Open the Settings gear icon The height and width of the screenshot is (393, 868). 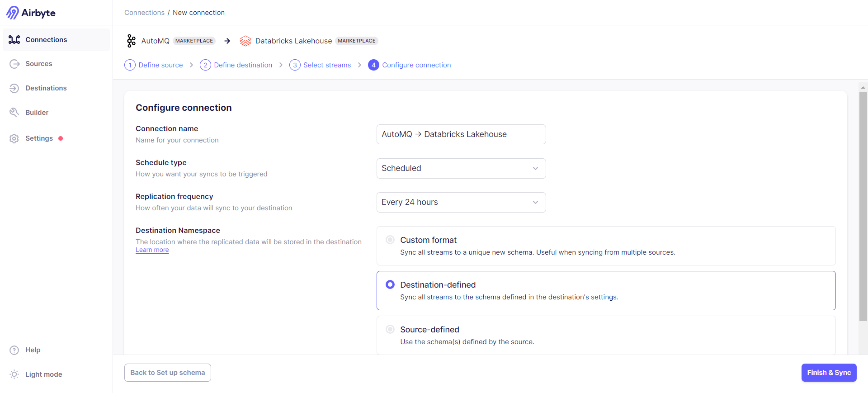14,138
